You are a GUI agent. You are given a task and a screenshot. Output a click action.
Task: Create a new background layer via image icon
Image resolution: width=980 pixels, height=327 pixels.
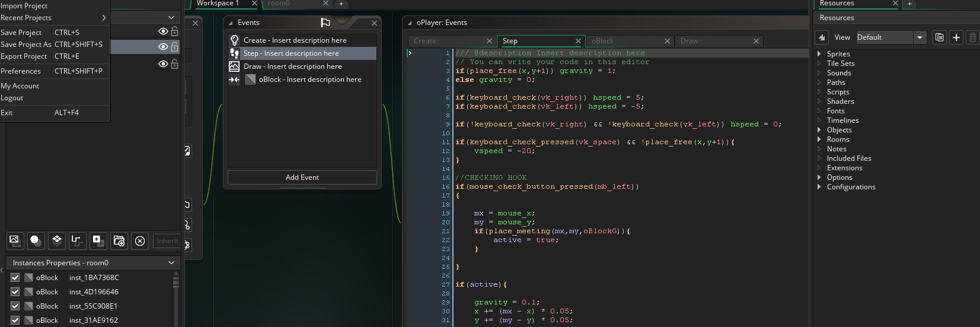[15, 240]
